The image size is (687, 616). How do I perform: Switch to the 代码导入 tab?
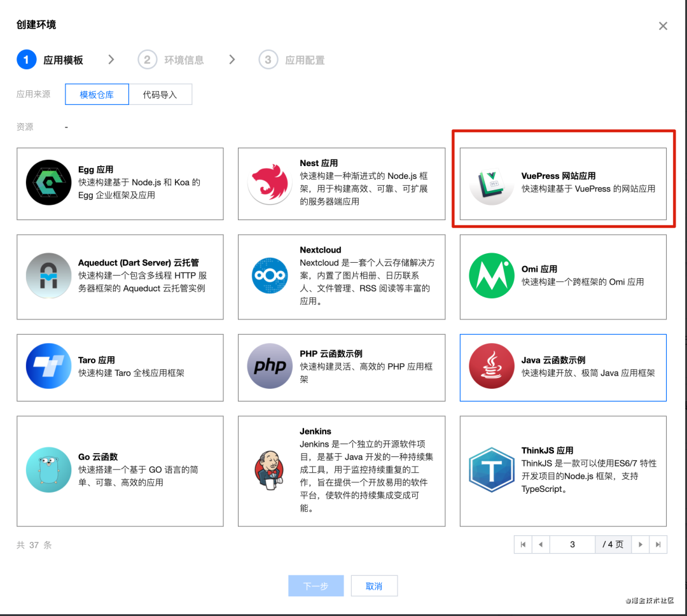pos(161,94)
